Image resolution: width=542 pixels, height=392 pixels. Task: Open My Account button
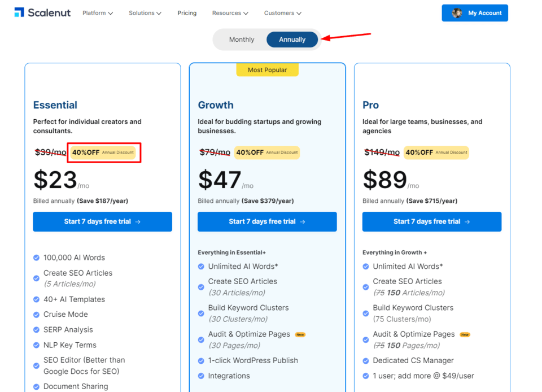pyautogui.click(x=484, y=13)
